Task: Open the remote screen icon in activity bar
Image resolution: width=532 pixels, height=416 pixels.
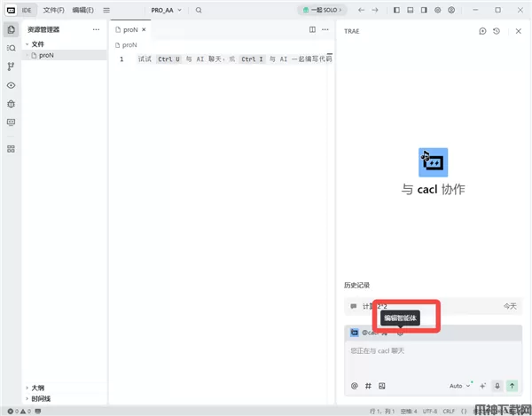Action: pyautogui.click(x=11, y=122)
